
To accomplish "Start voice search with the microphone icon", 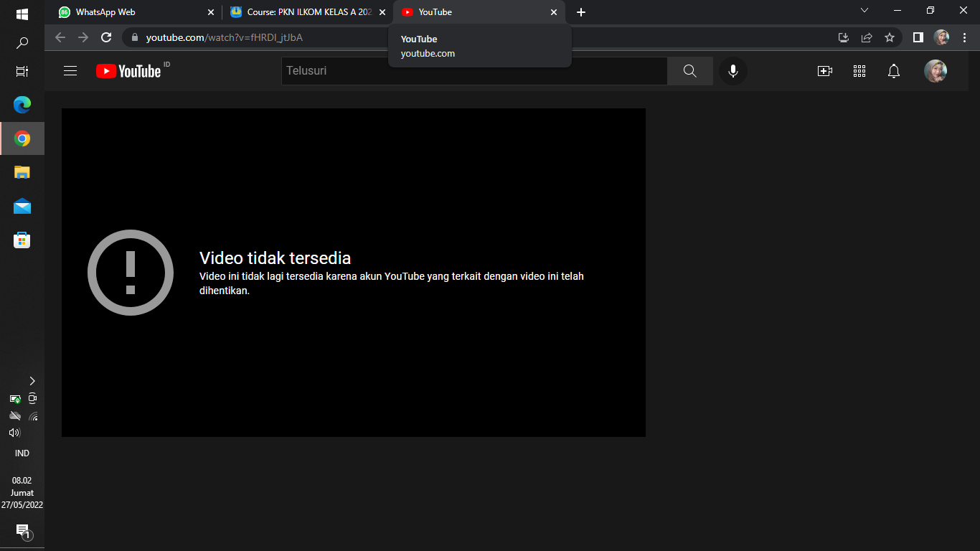I will tap(732, 71).
